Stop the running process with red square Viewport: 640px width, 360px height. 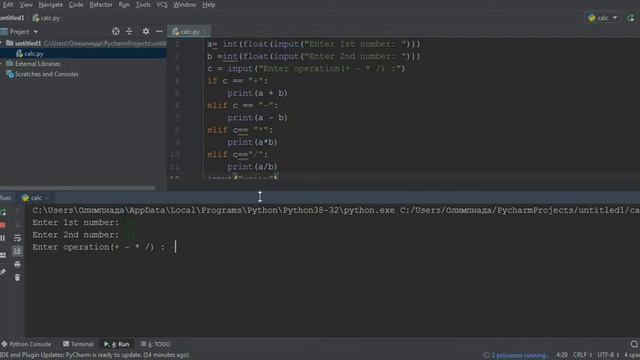click(x=2, y=225)
